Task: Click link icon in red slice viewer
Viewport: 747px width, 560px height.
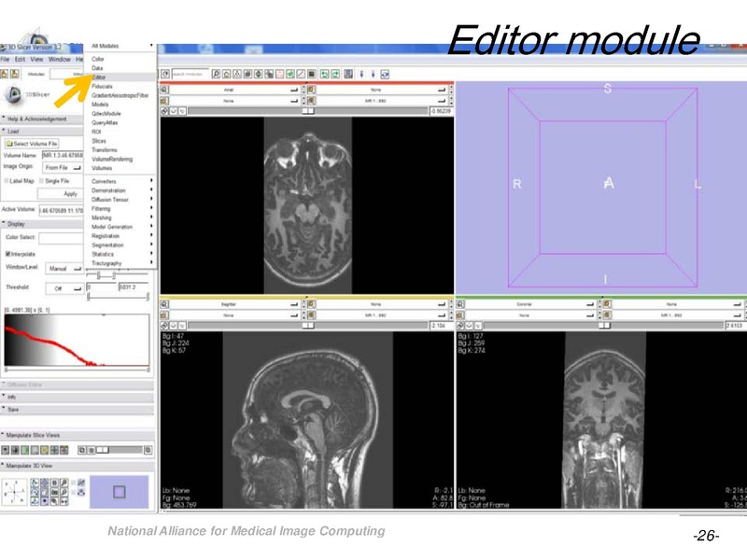Action: pos(164,111)
